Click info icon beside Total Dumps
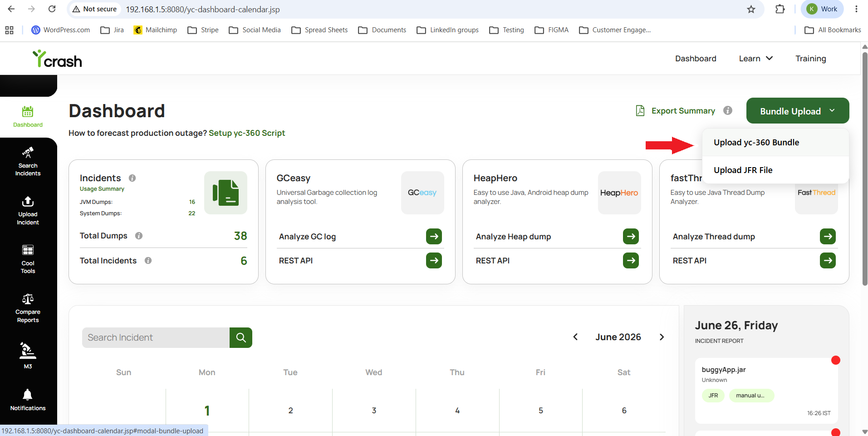868x436 pixels. point(139,236)
